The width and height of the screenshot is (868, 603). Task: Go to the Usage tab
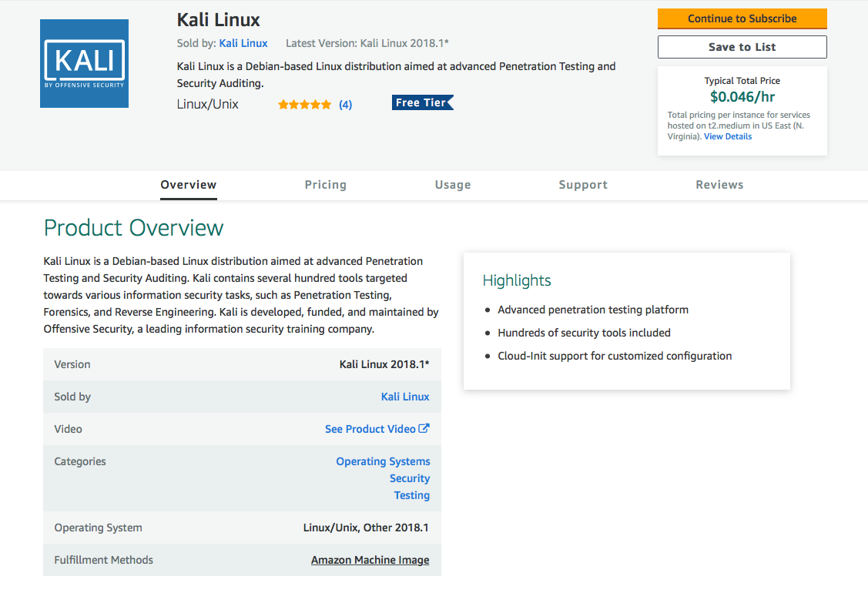pyautogui.click(x=453, y=185)
